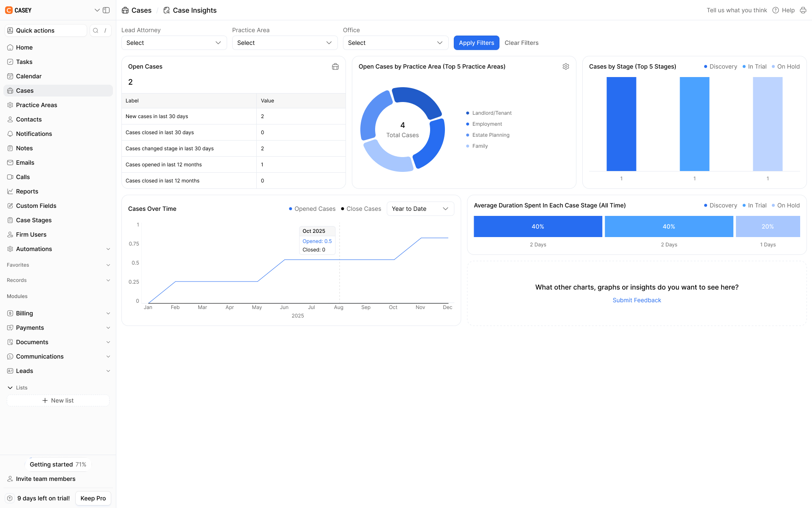Expand the Records section
Screen dimensions: 812x508
point(108,280)
